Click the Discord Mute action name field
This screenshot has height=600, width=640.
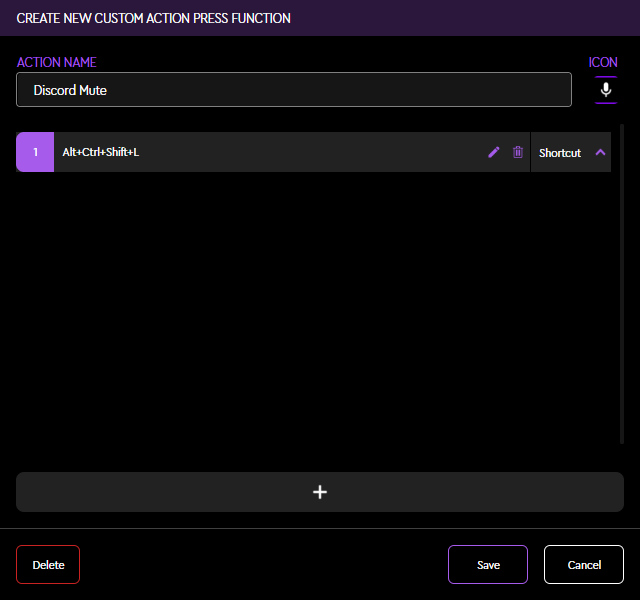pyautogui.click(x=294, y=90)
